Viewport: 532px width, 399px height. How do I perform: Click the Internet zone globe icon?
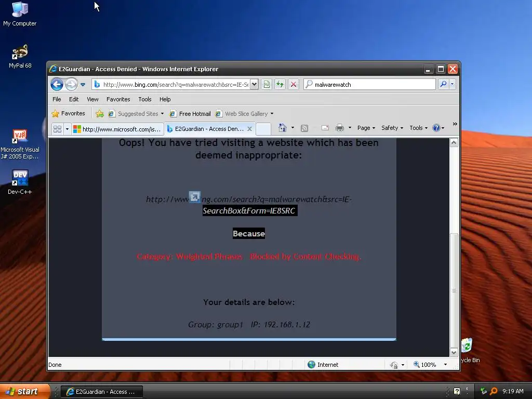[x=311, y=364]
